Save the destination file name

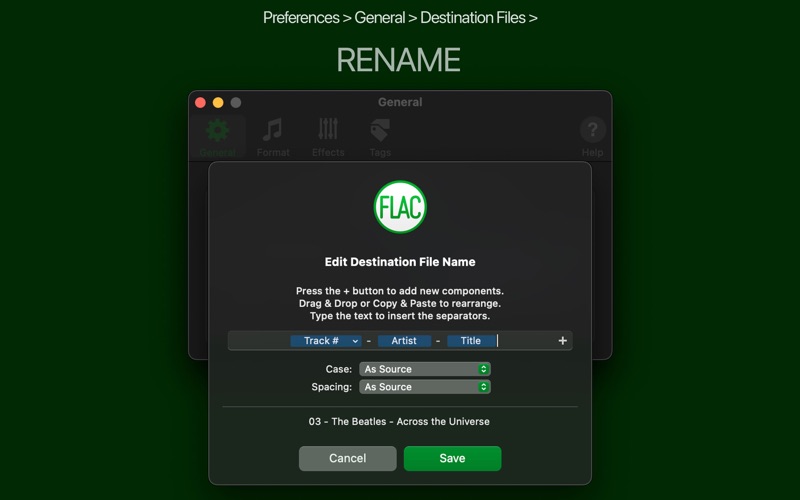(x=453, y=458)
